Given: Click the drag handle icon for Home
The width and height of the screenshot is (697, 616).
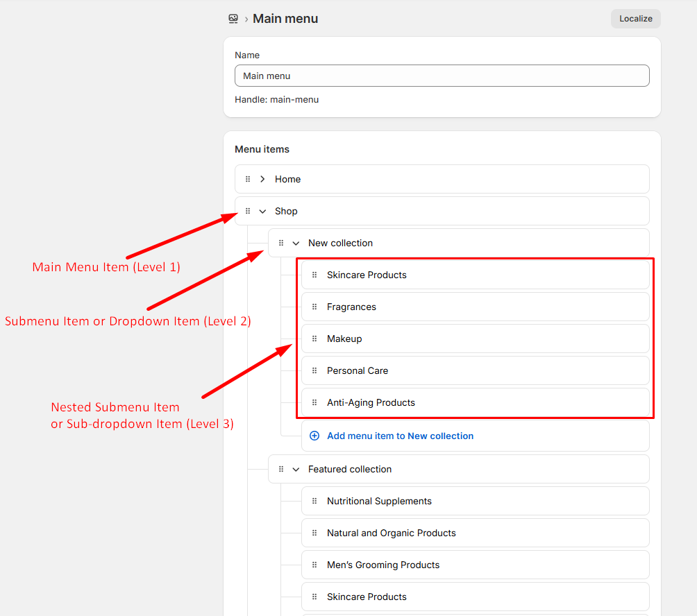Looking at the screenshot, I should [x=248, y=179].
